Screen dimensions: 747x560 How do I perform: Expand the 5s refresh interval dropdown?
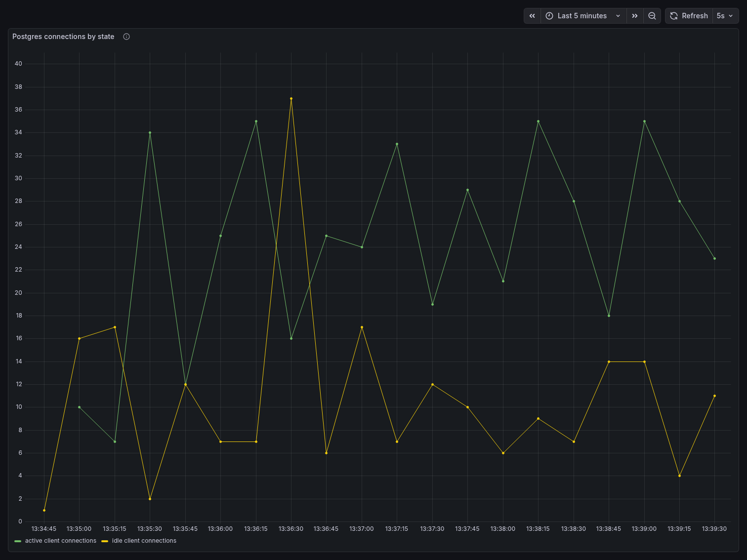(725, 16)
